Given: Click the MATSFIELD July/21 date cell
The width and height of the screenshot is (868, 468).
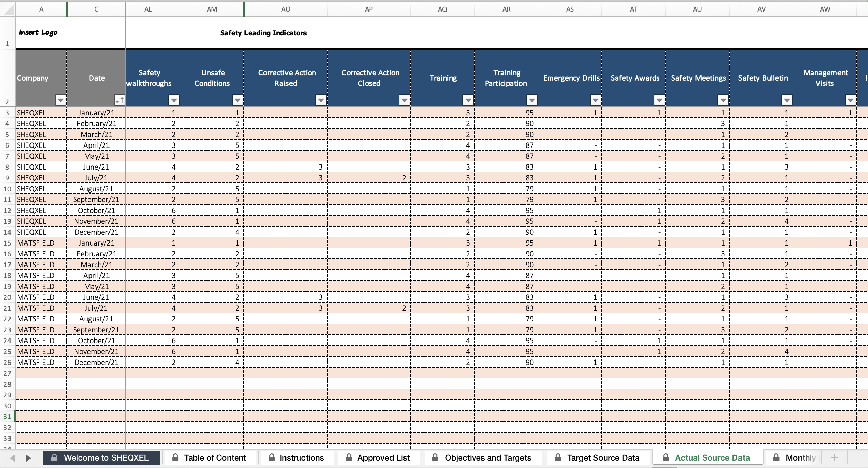Looking at the screenshot, I should tap(96, 308).
